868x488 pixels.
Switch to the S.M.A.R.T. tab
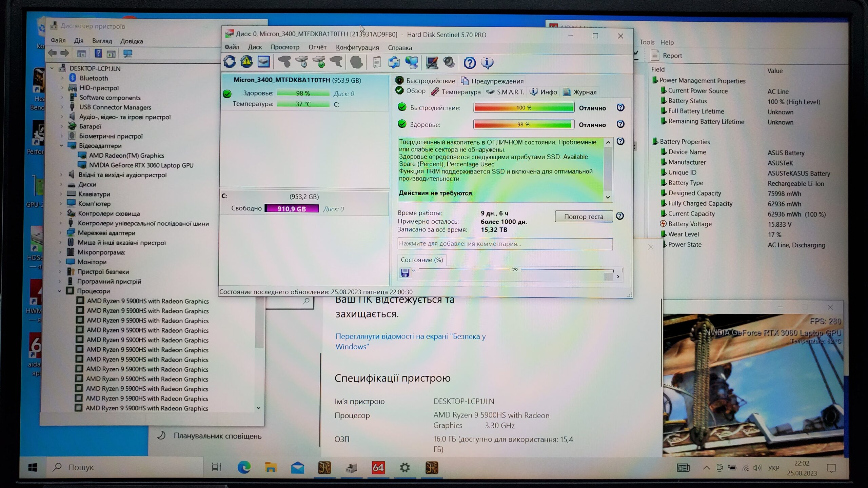506,92
